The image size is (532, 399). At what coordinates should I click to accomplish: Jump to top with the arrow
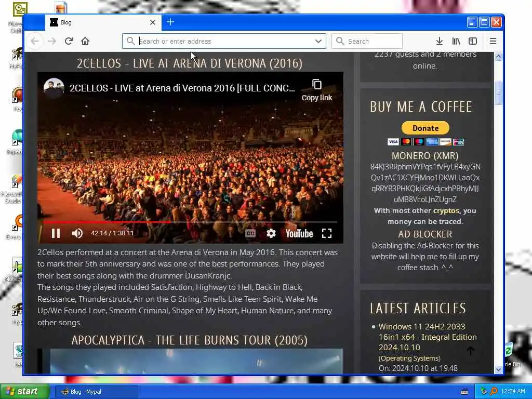pyautogui.click(x=471, y=351)
